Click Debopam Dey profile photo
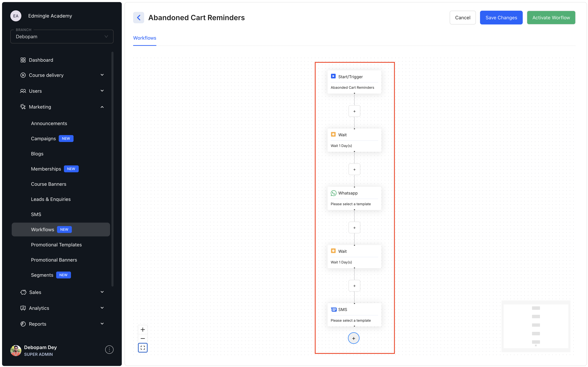The height and width of the screenshot is (367, 588). 16,350
